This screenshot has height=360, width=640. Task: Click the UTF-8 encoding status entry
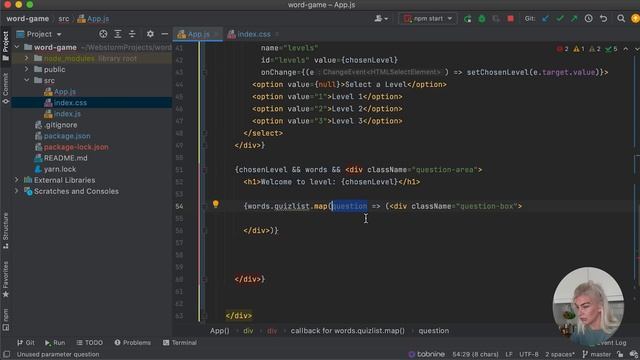coord(529,354)
